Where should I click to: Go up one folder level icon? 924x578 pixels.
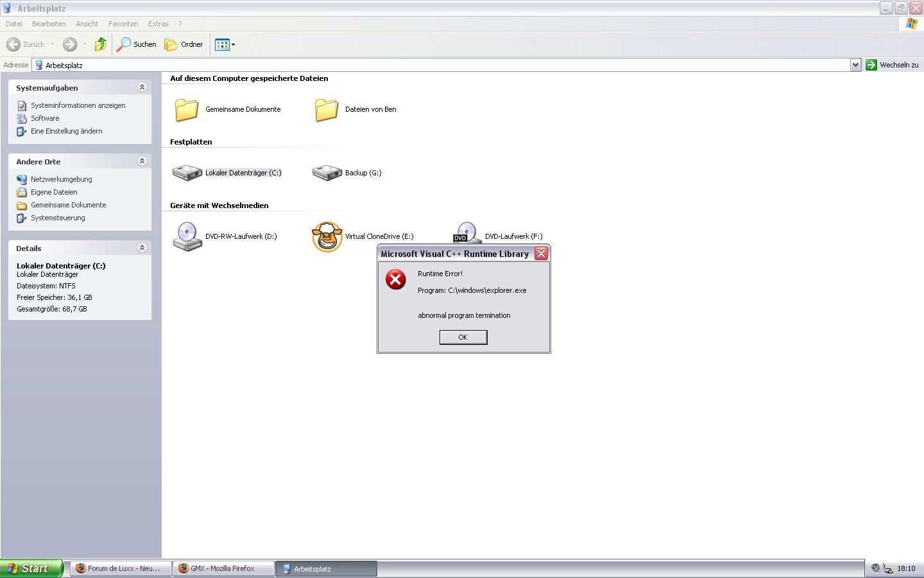point(100,44)
